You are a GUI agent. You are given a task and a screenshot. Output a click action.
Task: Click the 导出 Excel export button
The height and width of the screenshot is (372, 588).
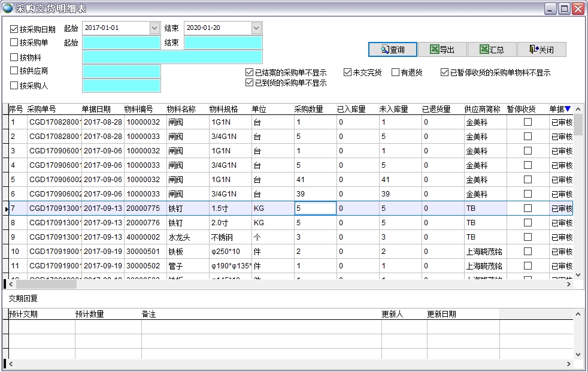click(x=442, y=50)
